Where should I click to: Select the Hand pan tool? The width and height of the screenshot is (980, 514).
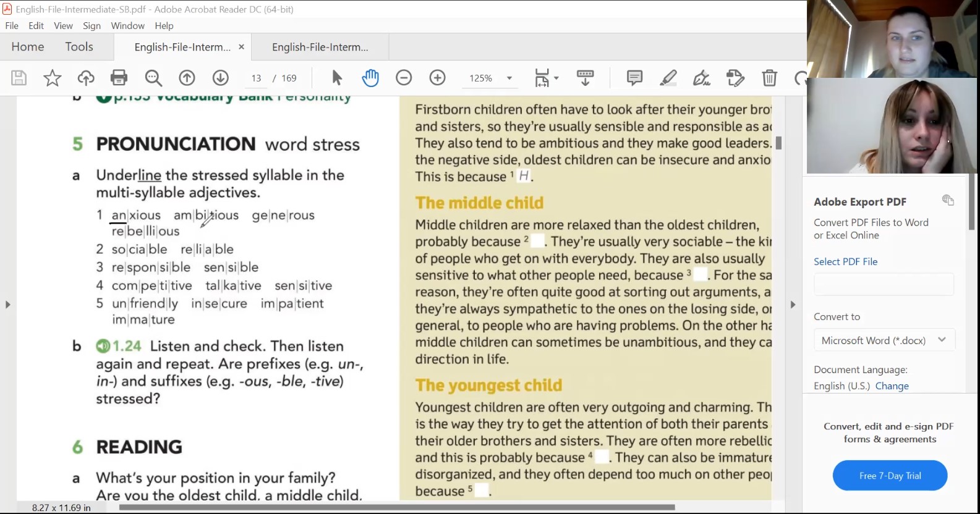(x=370, y=78)
